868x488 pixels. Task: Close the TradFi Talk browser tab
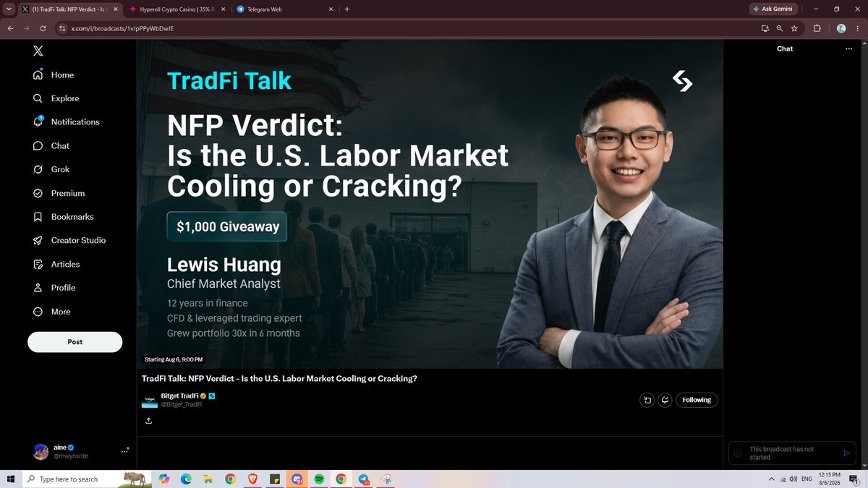[114, 9]
